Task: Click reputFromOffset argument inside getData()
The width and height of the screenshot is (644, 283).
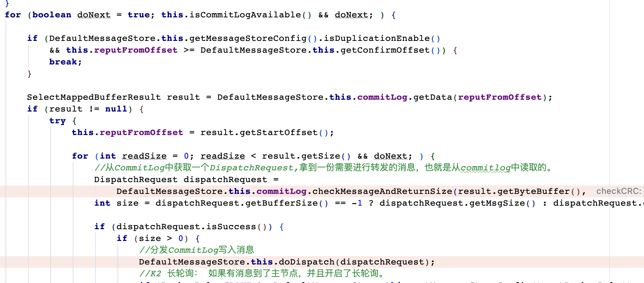Action: [500, 97]
